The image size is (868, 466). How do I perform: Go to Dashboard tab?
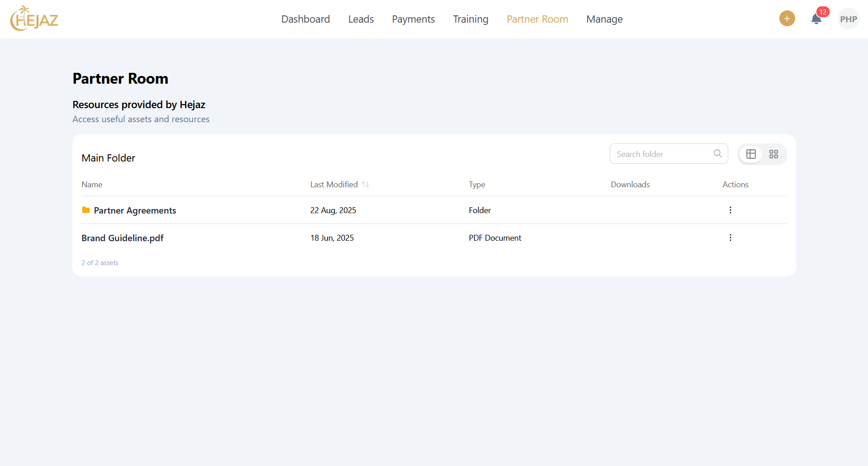click(305, 19)
